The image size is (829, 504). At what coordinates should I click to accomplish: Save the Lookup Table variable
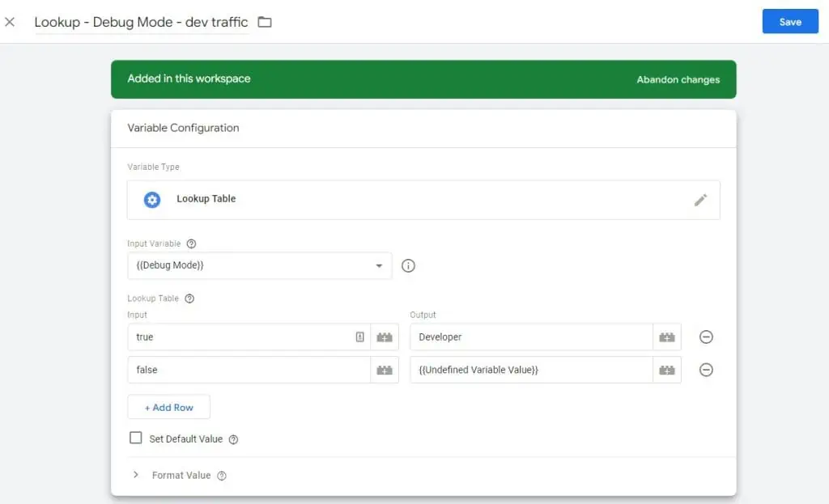[790, 22]
